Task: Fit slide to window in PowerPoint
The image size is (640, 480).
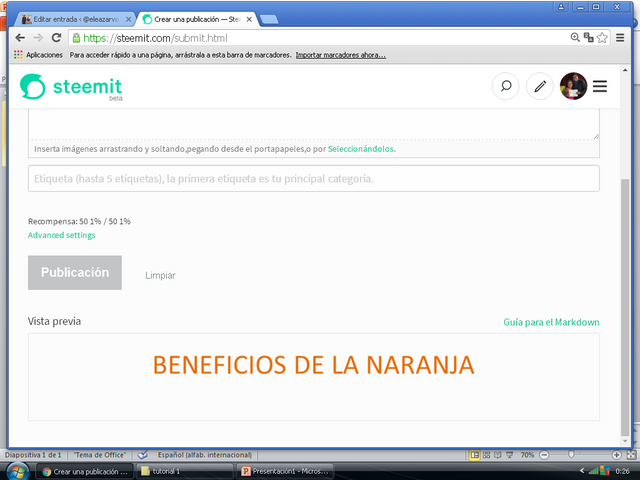Action: pos(631,455)
